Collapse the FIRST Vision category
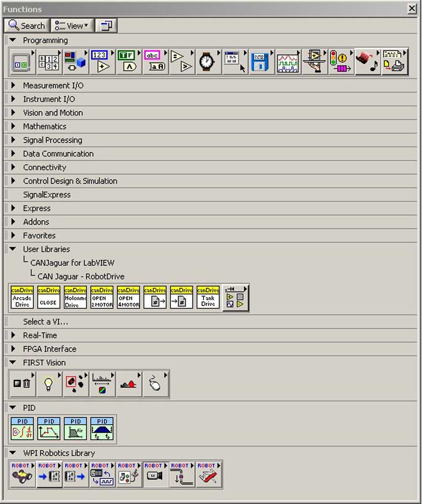The image size is (422, 504). click(x=13, y=362)
